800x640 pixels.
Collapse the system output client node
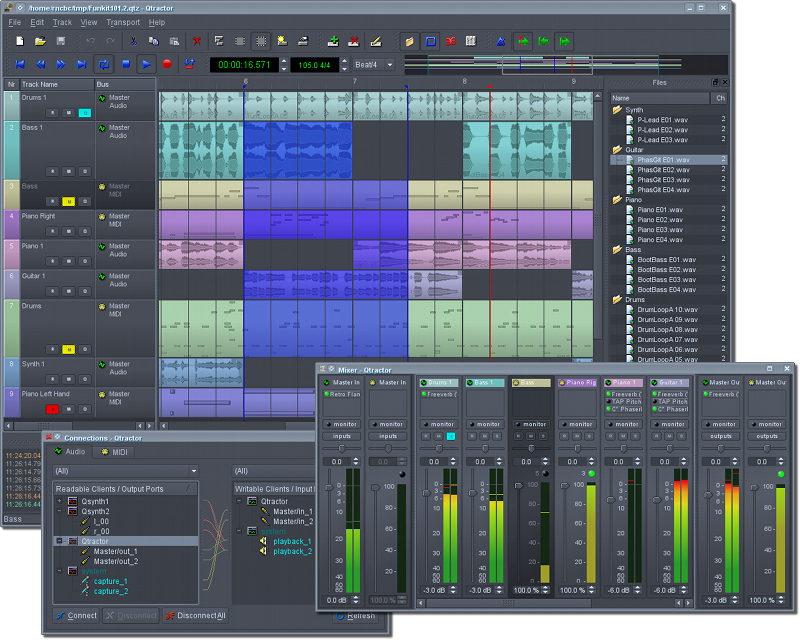click(x=59, y=571)
